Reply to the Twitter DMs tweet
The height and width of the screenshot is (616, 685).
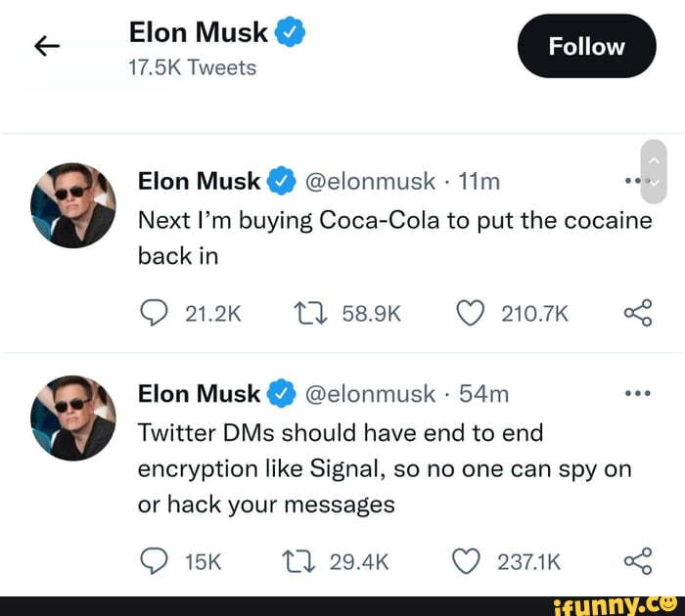[154, 560]
